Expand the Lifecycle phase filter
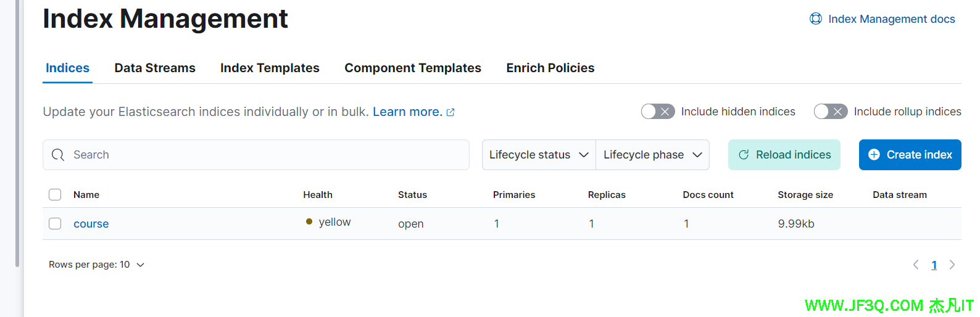The height and width of the screenshot is (317, 980). tap(652, 155)
